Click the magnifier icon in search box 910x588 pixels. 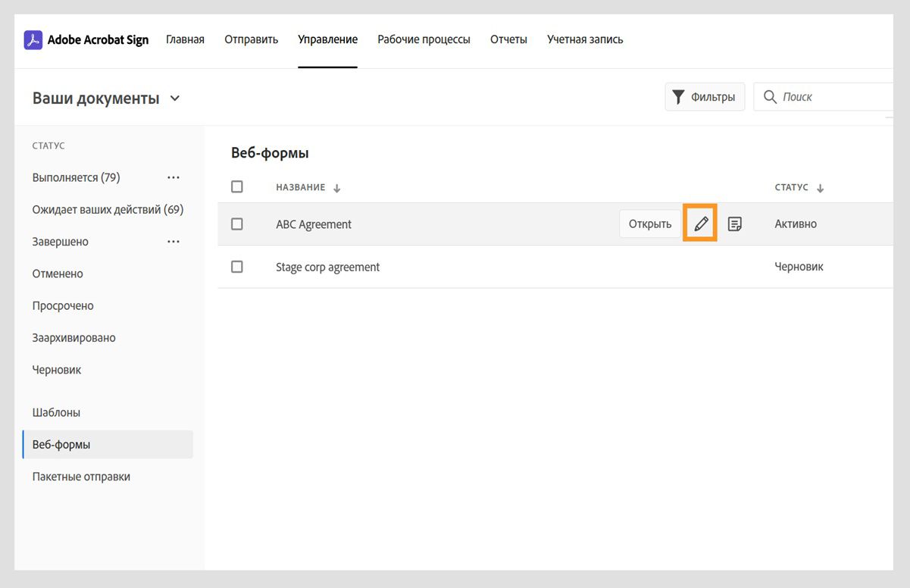click(771, 97)
